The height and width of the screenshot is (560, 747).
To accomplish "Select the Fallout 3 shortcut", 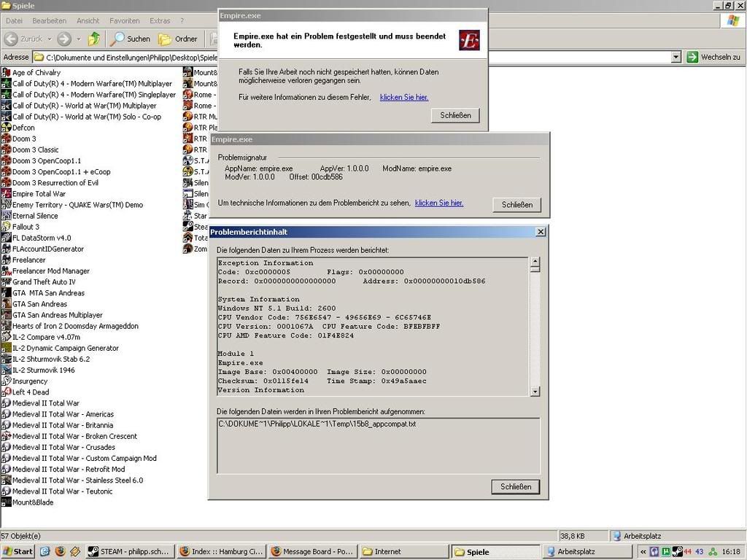I will [20, 227].
